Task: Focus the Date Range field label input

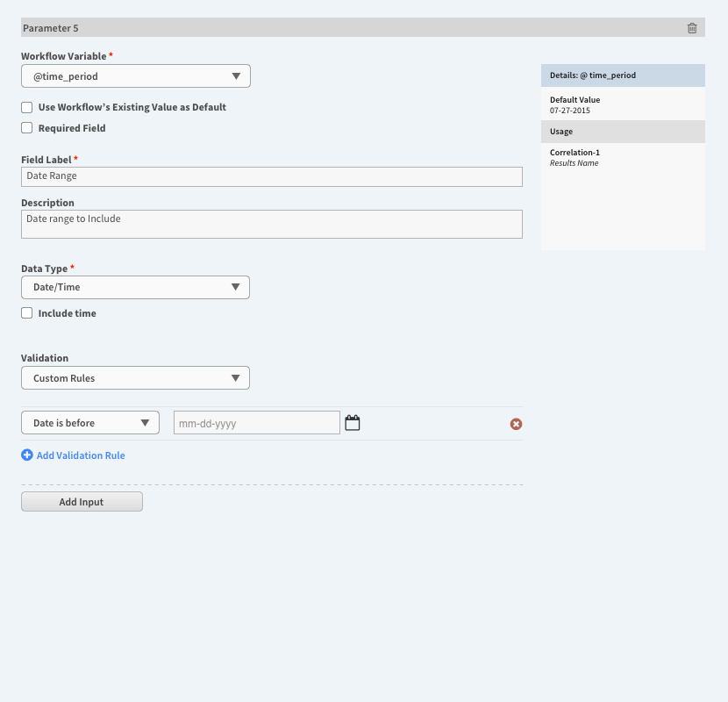Action: tap(272, 176)
